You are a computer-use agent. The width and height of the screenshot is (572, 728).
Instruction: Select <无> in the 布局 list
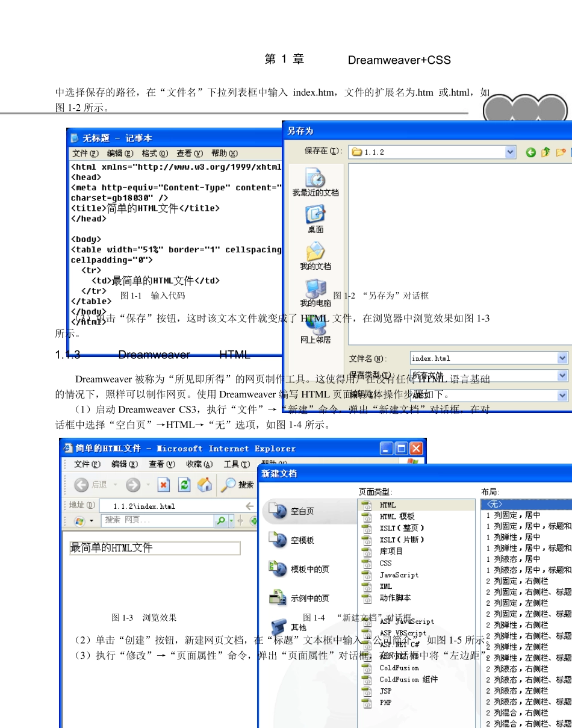pos(527,504)
